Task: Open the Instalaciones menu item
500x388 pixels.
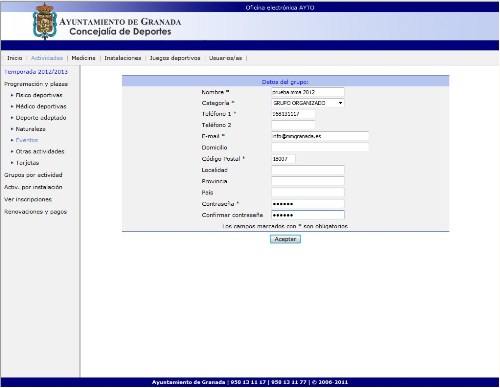Action: pyautogui.click(x=123, y=58)
